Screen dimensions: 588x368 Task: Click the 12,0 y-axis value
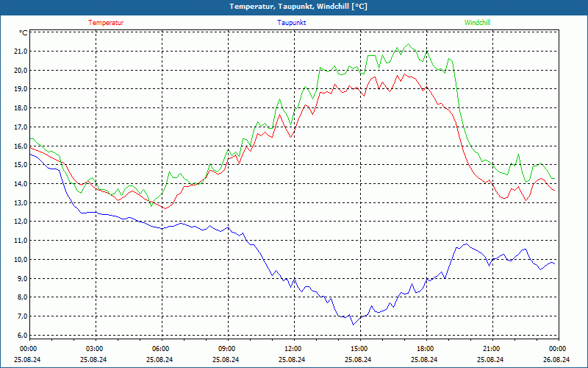[21, 222]
